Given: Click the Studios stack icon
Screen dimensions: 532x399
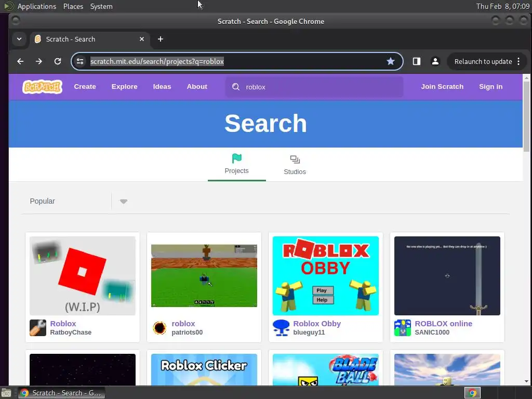Looking at the screenshot, I should point(295,159).
